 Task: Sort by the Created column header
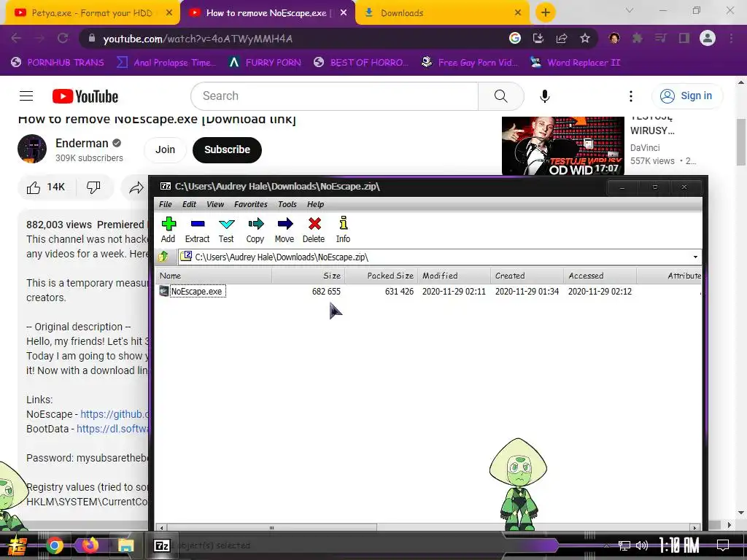point(527,276)
